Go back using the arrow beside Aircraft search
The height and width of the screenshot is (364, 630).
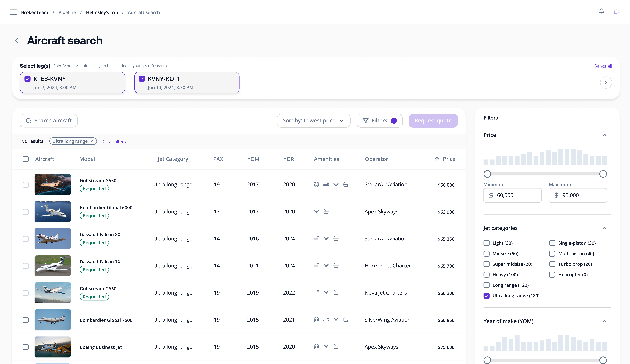[x=17, y=40]
